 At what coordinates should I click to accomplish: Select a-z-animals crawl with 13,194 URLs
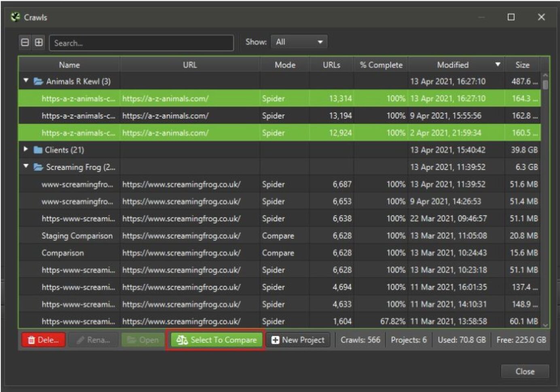tap(280, 116)
